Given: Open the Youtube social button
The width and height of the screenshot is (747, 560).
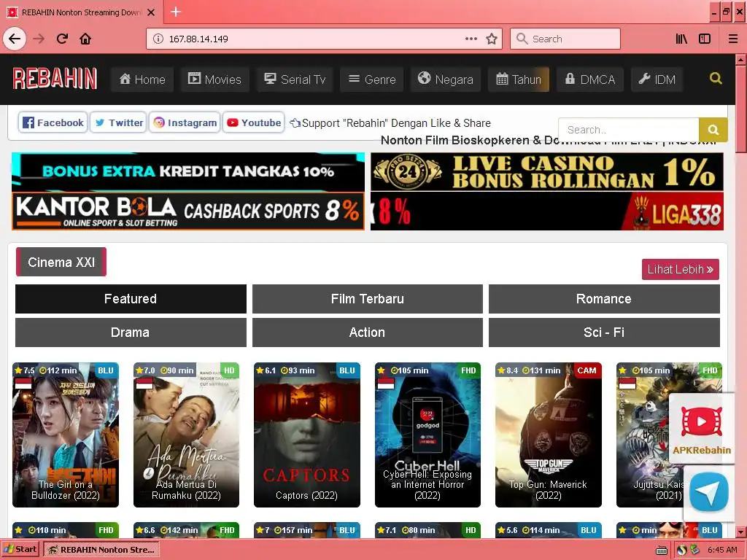Looking at the screenshot, I should point(253,122).
